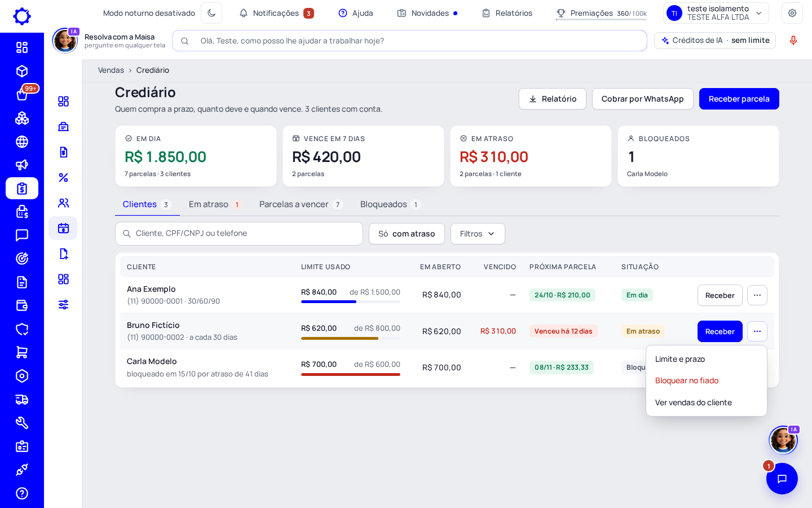Expand the Filtros dropdown
The image size is (812, 508).
tap(478, 234)
